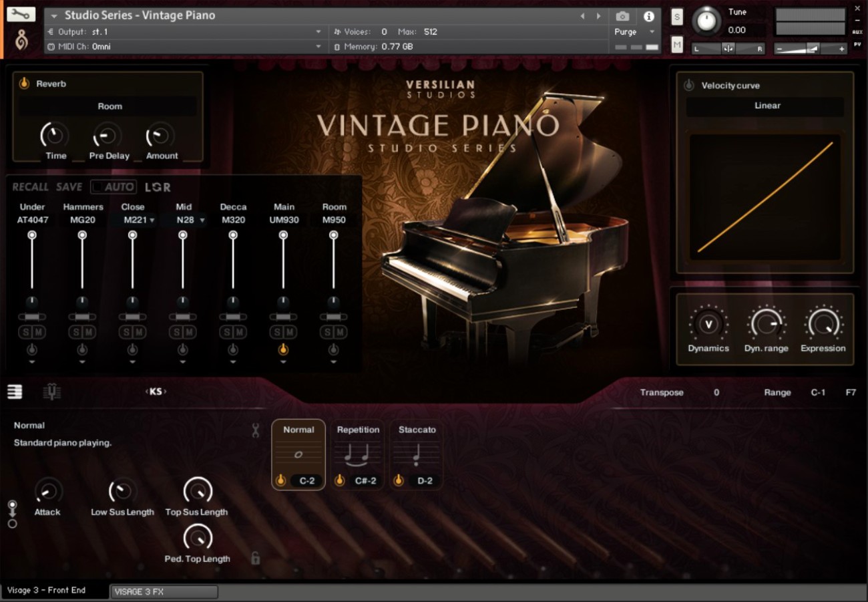Toggle the Repetition articulation power button
This screenshot has width=868, height=602.
(x=339, y=480)
